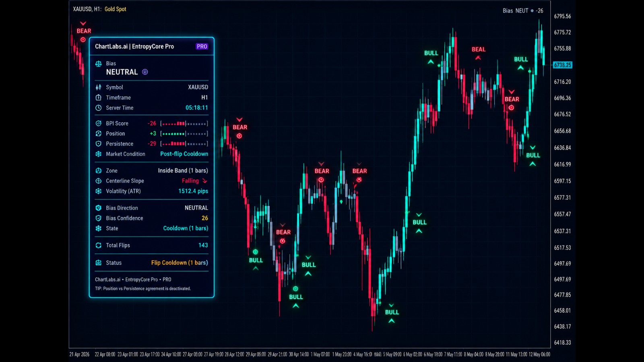Click the 12 May 06:00 time axis label
The image size is (644, 362).
tap(539, 354)
